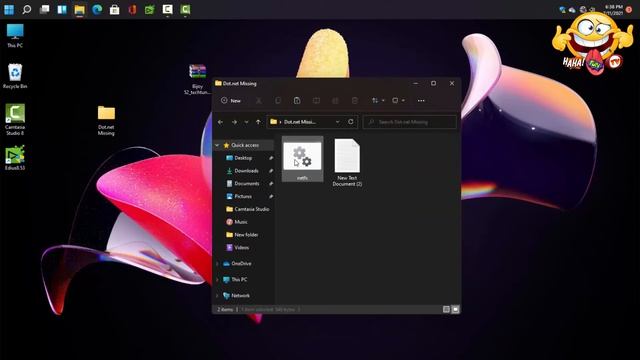Click the Paste clipboard icon in toolbar
The height and width of the screenshot is (360, 640).
pos(297,100)
